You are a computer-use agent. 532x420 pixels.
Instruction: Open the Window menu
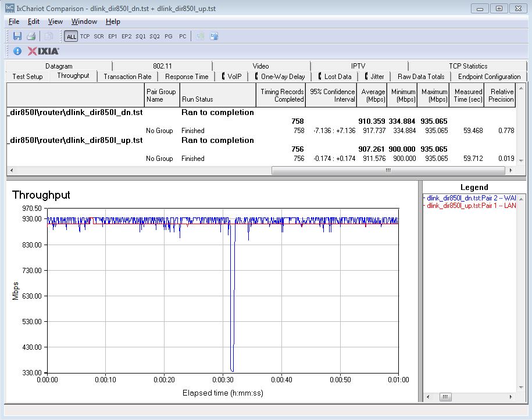click(84, 21)
